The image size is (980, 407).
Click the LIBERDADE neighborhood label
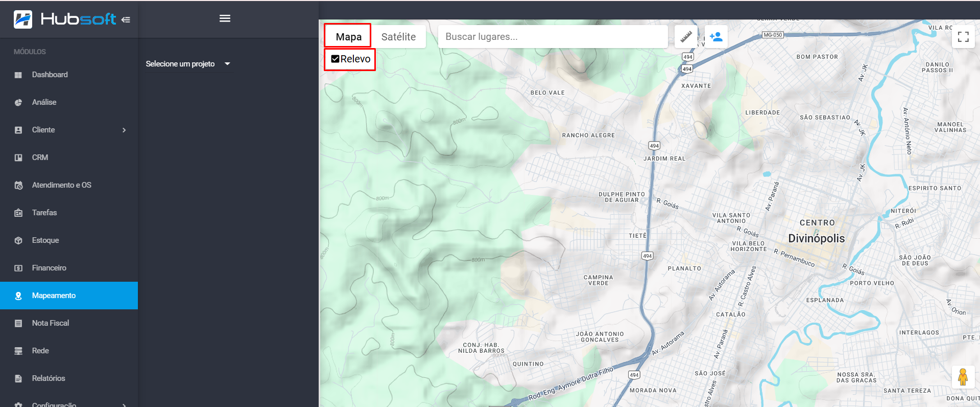click(762, 112)
